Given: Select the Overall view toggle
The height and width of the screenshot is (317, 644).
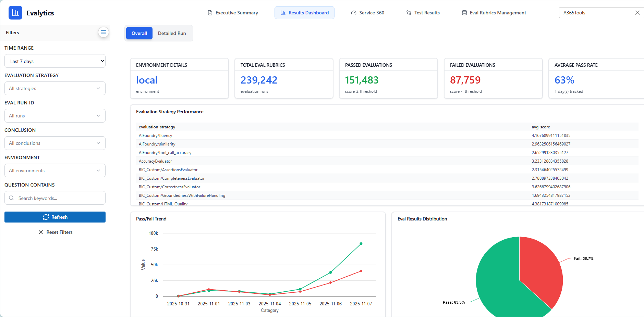Looking at the screenshot, I should pos(139,33).
